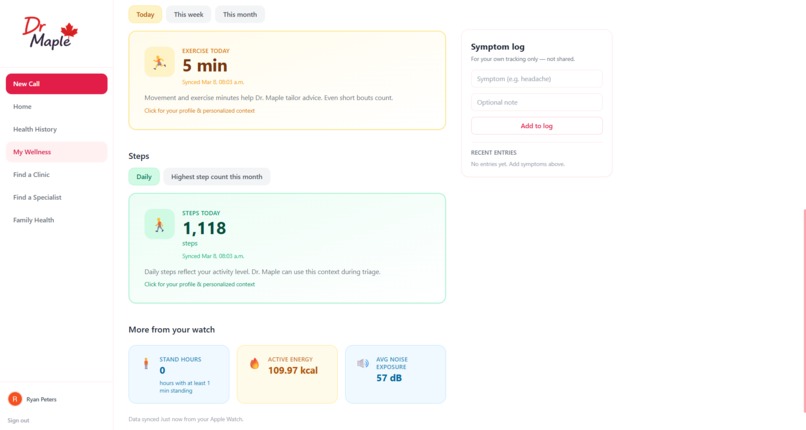Click the running figure exercise icon
This screenshot has width=806, height=430.
coord(159,62)
